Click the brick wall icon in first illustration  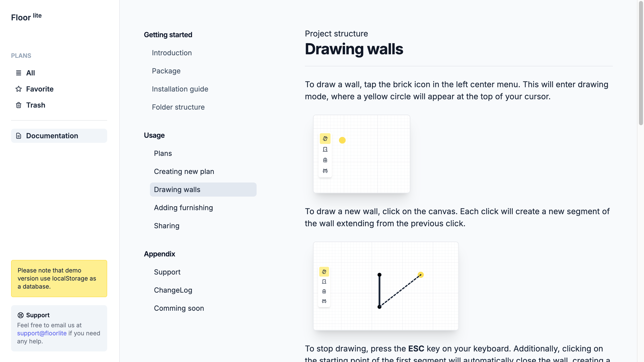coord(325,139)
